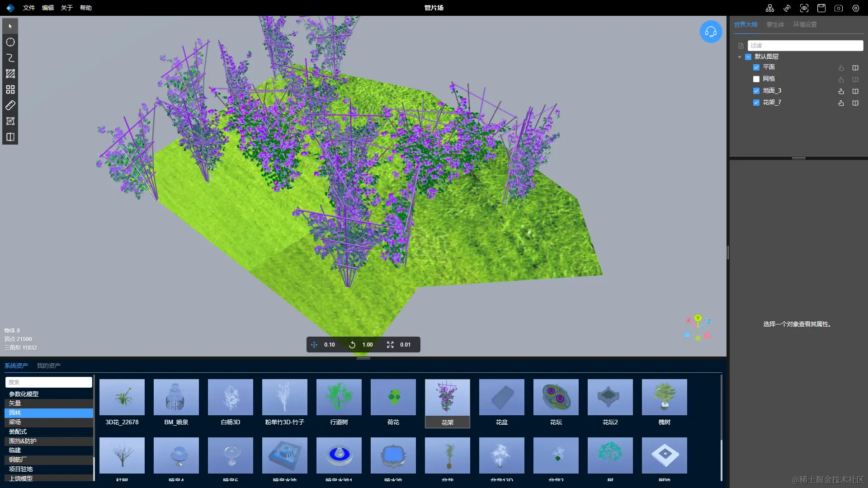Enable the 网格 checkbox
Viewport: 868px width, 488px height.
pyautogui.click(x=756, y=79)
